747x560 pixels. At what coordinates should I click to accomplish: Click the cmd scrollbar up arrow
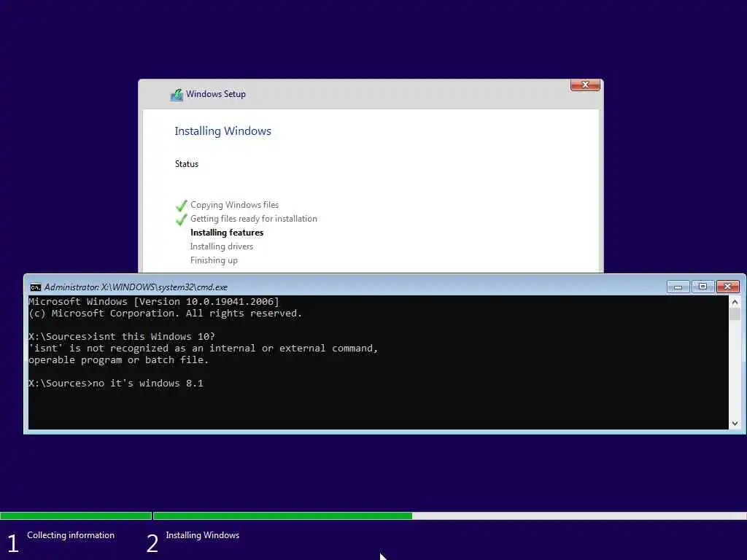coord(735,302)
